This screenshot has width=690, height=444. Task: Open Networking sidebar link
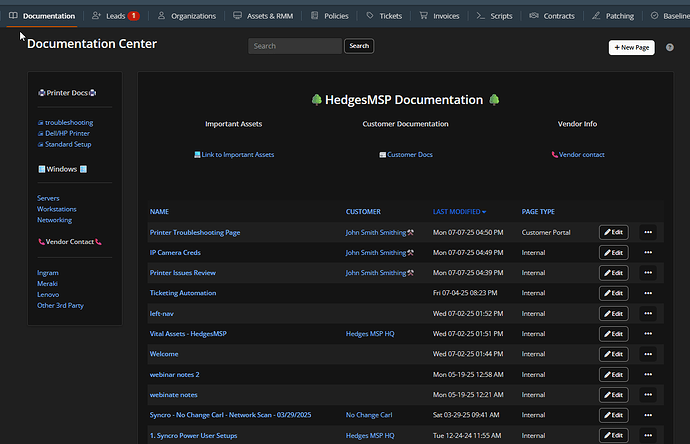(x=55, y=220)
